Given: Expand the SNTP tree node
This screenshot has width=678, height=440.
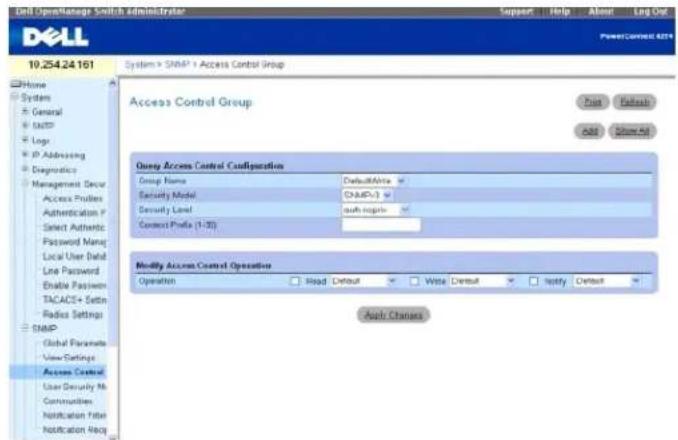Looking at the screenshot, I should (x=26, y=126).
